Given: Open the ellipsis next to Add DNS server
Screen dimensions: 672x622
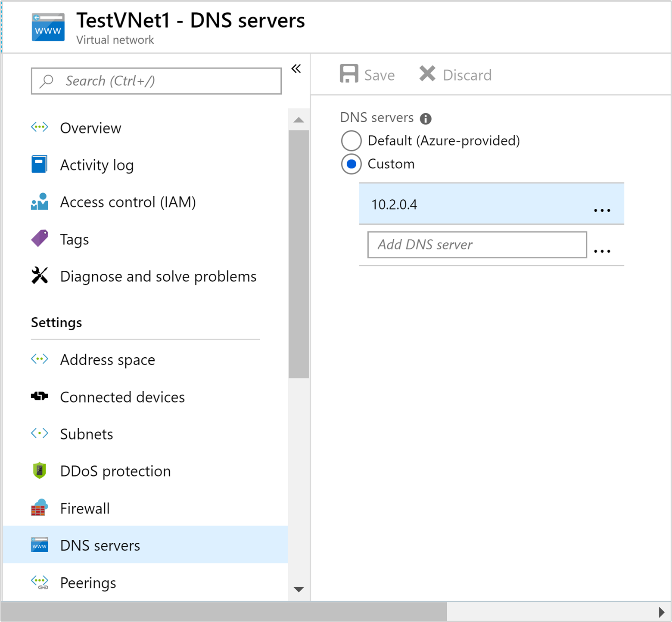Looking at the screenshot, I should pos(602,251).
